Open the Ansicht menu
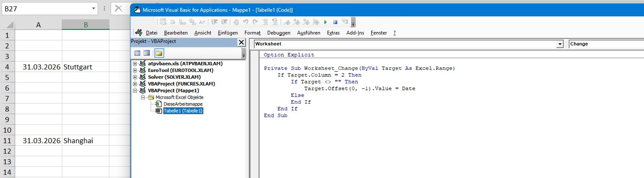Viewport: 644px width, 178px height. point(203,33)
